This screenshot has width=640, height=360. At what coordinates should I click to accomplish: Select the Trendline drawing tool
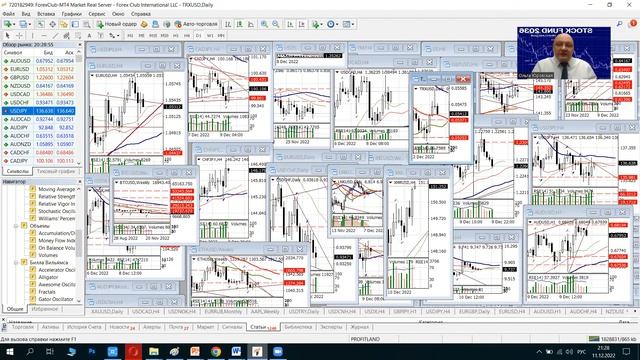56,36
